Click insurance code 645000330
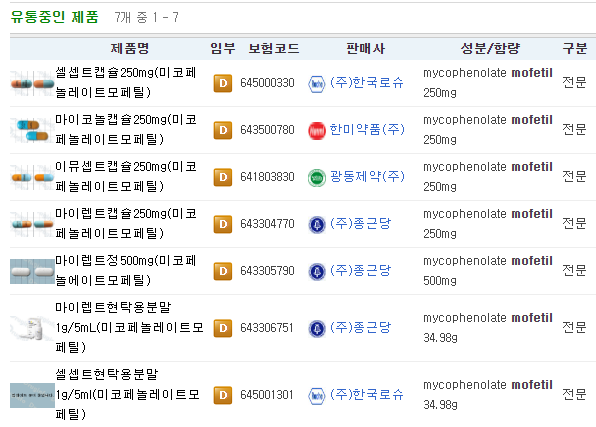 [x=267, y=83]
